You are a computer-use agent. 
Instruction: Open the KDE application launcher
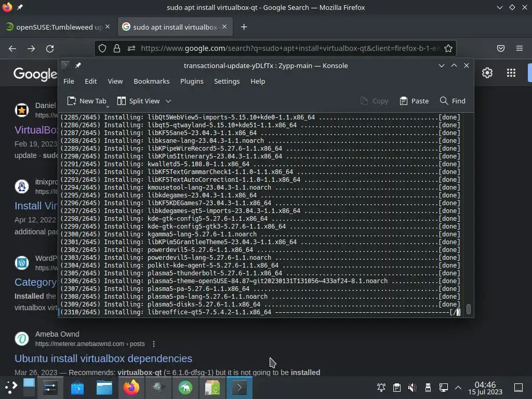coord(11,388)
